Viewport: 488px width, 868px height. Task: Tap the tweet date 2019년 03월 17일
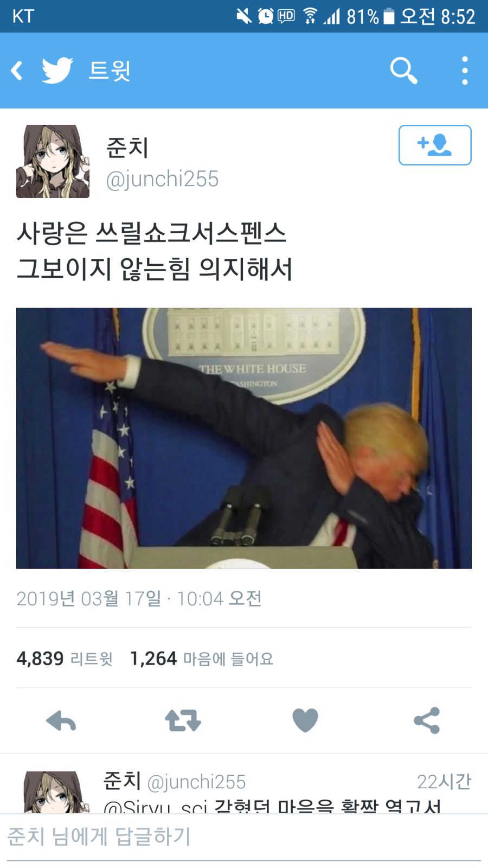(x=89, y=599)
